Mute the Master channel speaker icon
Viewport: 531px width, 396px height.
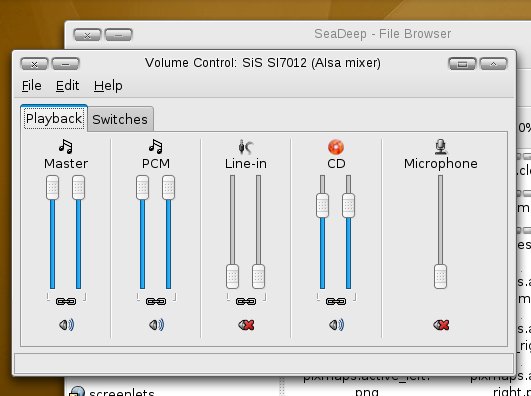tap(66, 325)
